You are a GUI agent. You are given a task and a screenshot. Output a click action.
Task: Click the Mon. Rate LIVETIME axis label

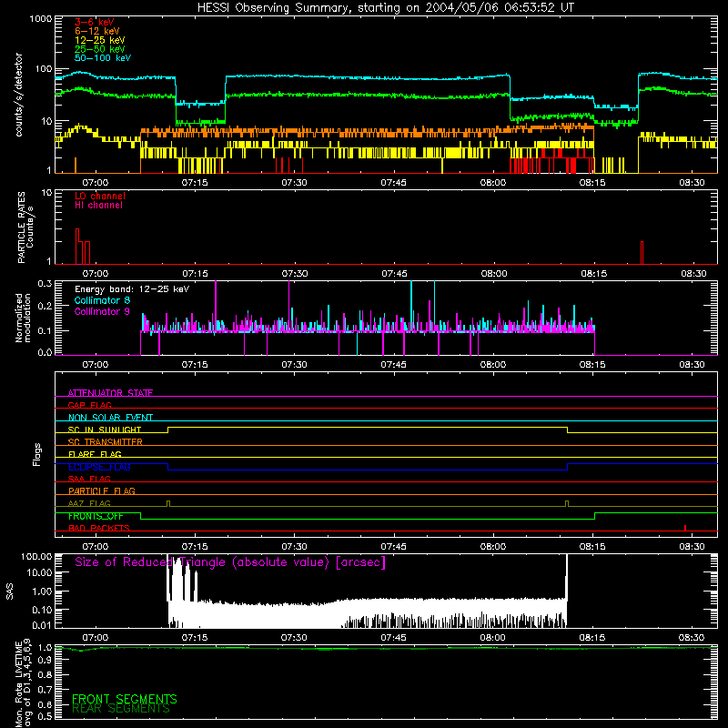pos(24,682)
